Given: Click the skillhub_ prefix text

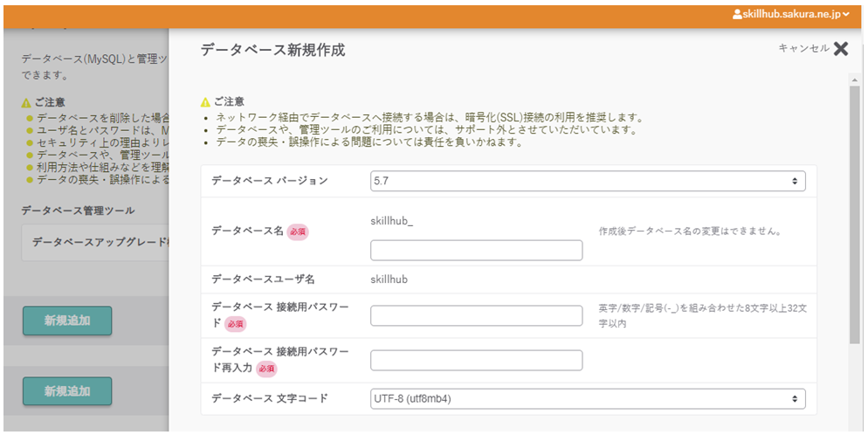Looking at the screenshot, I should point(391,221).
